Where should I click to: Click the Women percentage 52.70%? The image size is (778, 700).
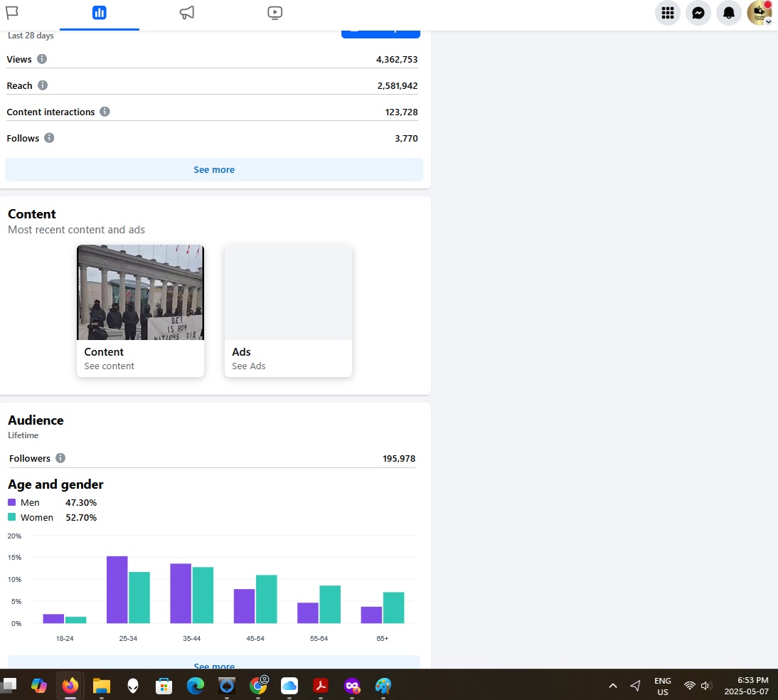pos(81,517)
